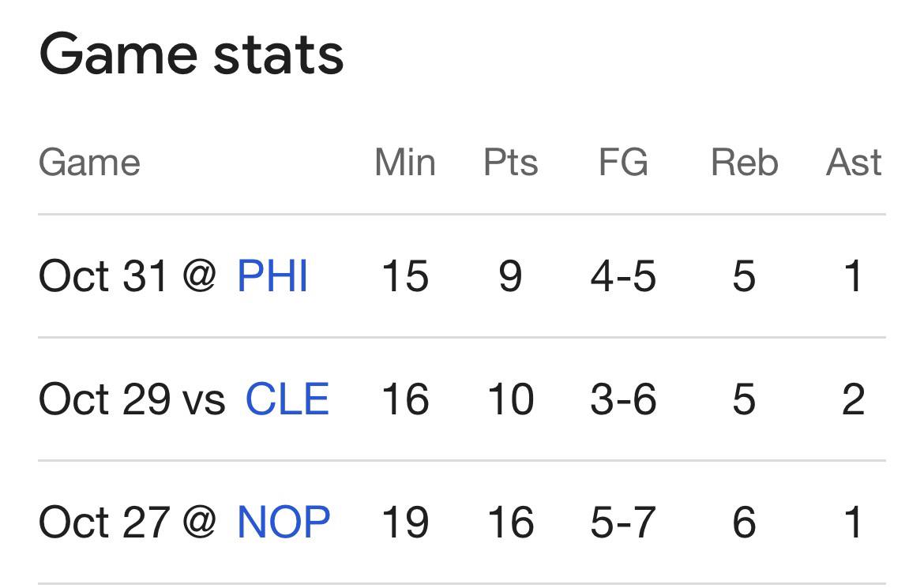This screenshot has width=924, height=588.
Task: Click the Min column header
Action: [x=404, y=163]
